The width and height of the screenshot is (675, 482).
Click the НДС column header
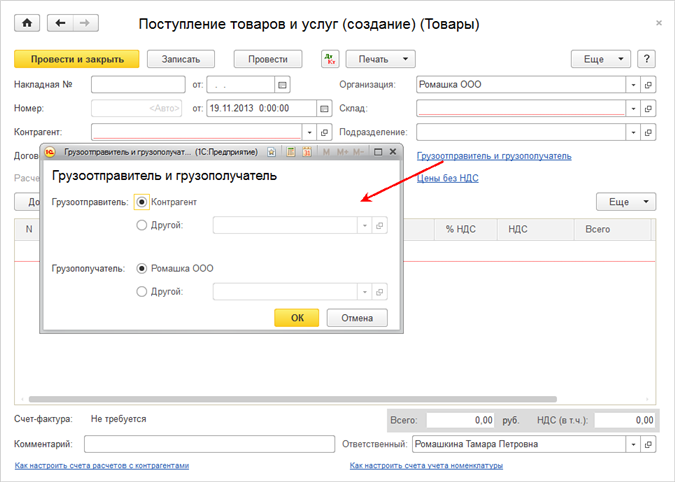coord(536,229)
